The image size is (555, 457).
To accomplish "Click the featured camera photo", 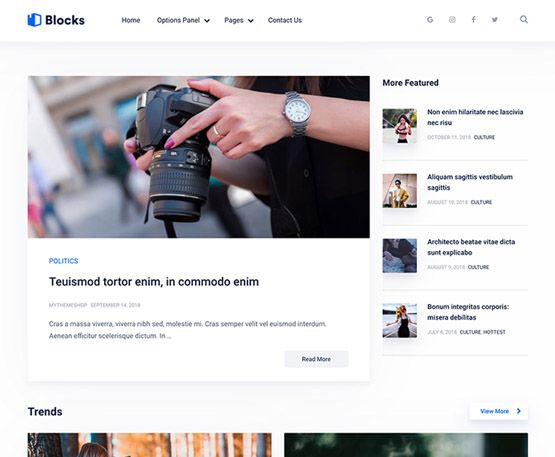I will (199, 157).
